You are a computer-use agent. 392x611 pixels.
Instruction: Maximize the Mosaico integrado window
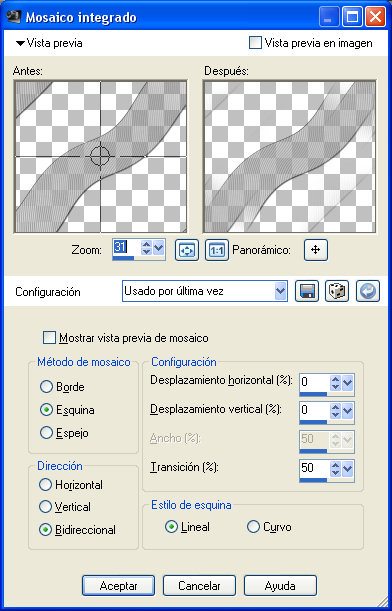pyautogui.click(x=352, y=18)
